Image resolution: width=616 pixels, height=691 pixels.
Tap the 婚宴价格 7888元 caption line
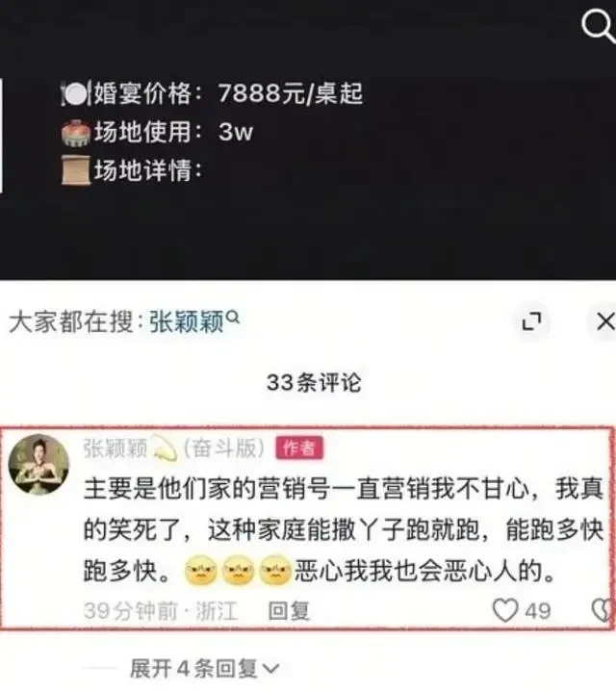pyautogui.click(x=213, y=93)
